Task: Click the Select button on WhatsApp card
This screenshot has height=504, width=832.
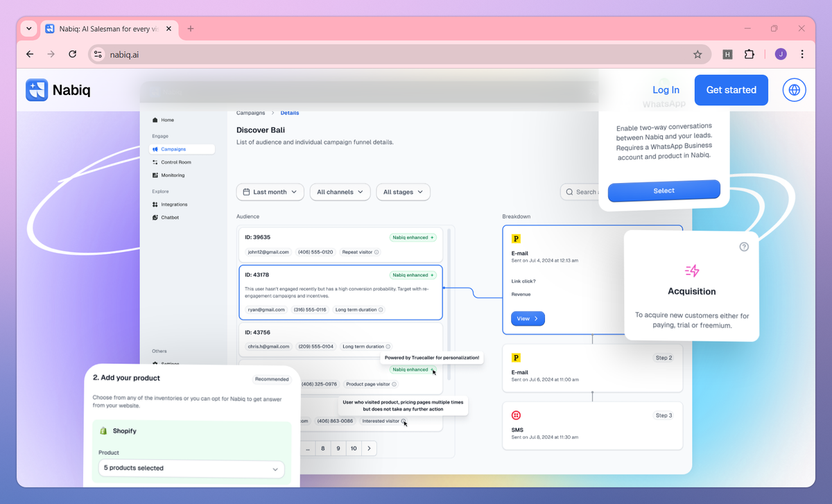Action: coord(664,191)
